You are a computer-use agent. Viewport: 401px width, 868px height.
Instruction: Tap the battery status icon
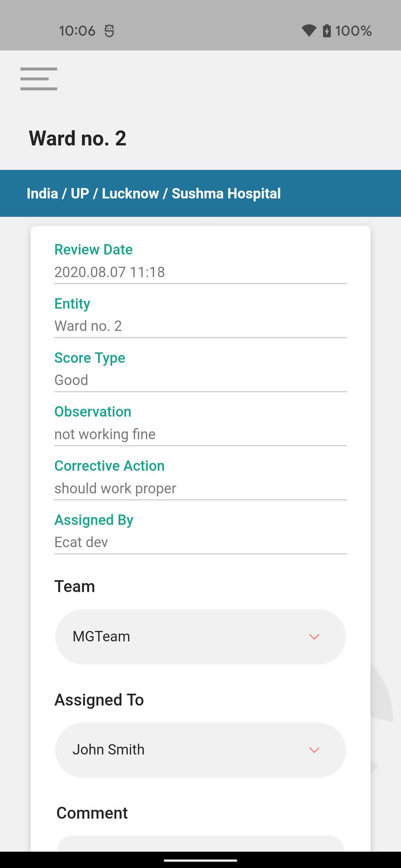327,30
